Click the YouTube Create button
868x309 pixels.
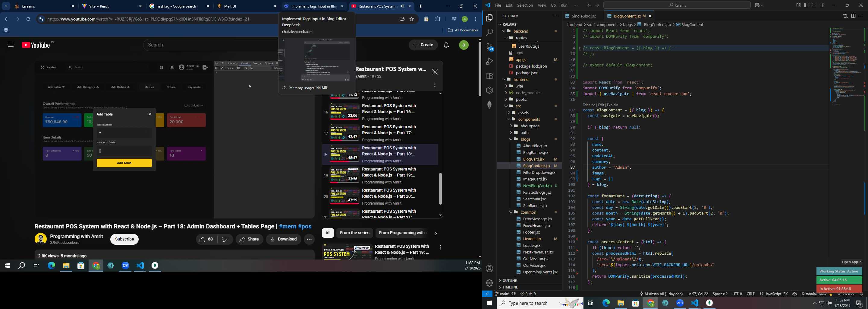(423, 45)
